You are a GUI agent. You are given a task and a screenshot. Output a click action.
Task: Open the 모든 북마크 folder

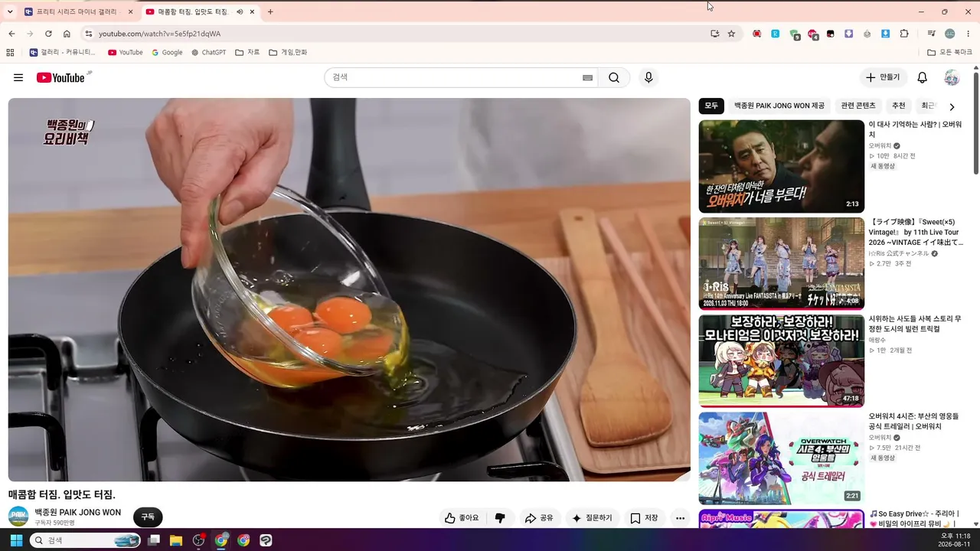pos(949,52)
